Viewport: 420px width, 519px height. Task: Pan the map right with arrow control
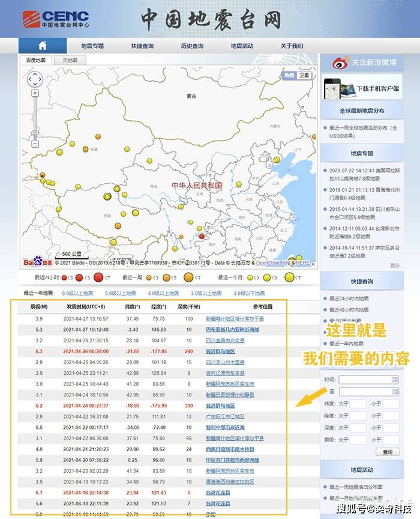tap(40, 79)
